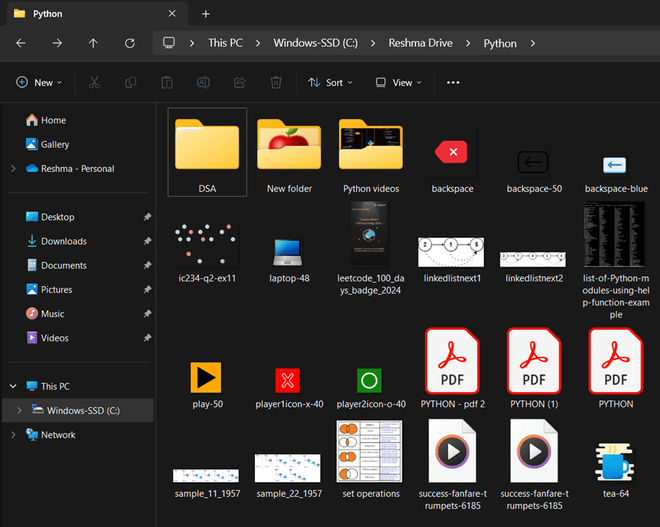Open the See more three-dots menu
Image resolution: width=660 pixels, height=527 pixels.
click(x=453, y=83)
